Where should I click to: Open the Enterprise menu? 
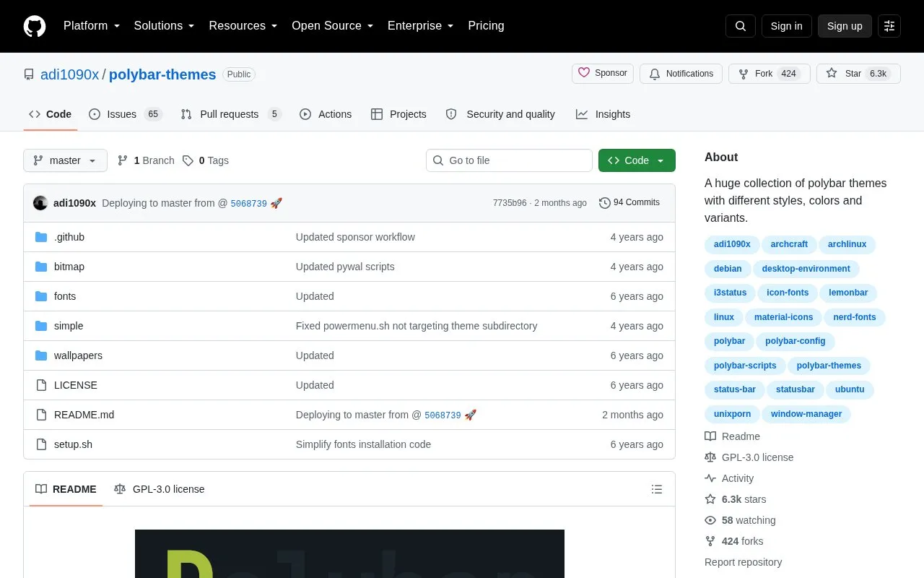421,26
